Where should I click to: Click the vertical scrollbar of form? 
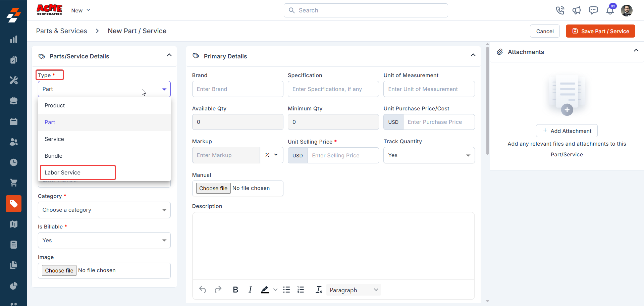(487, 101)
